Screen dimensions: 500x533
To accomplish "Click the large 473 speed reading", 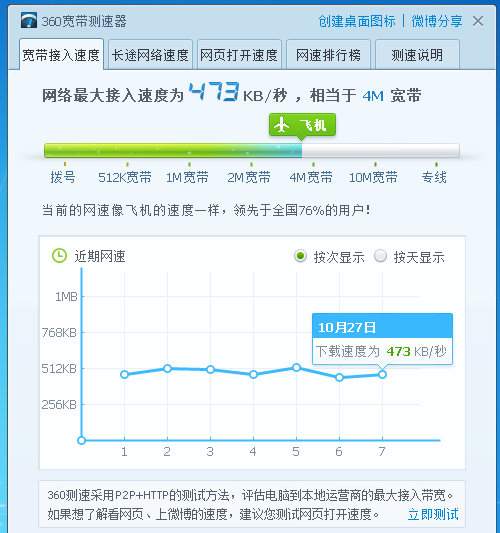I will (214, 92).
